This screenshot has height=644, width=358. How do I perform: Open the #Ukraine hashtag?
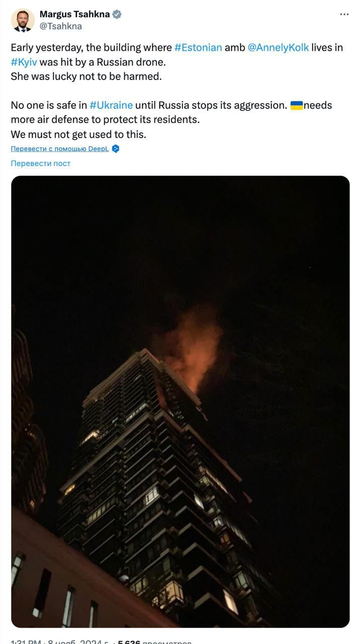(x=111, y=105)
